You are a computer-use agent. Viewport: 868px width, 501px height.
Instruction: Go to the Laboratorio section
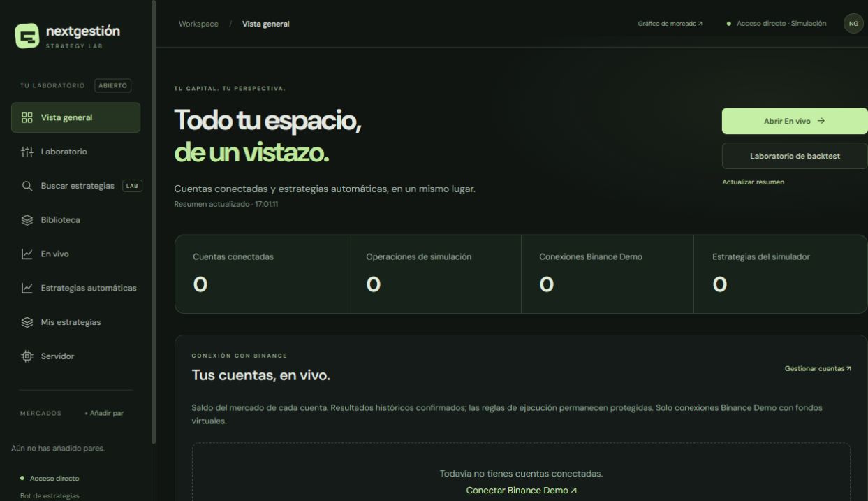(75, 152)
